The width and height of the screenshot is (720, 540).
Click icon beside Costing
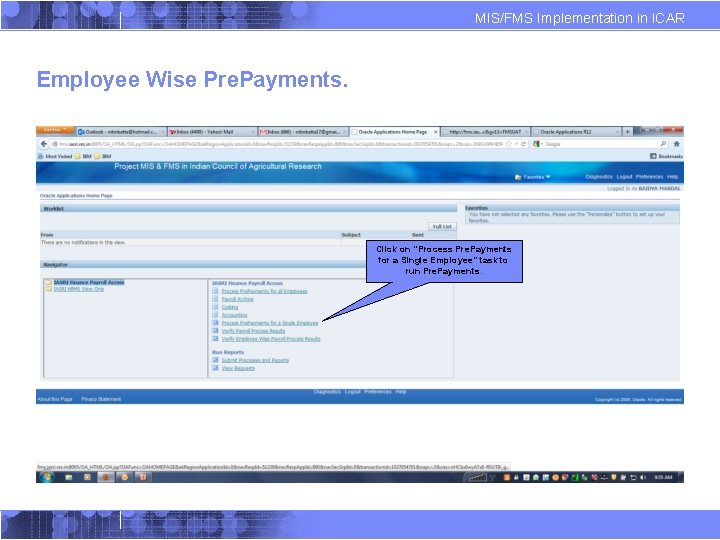coord(215,307)
